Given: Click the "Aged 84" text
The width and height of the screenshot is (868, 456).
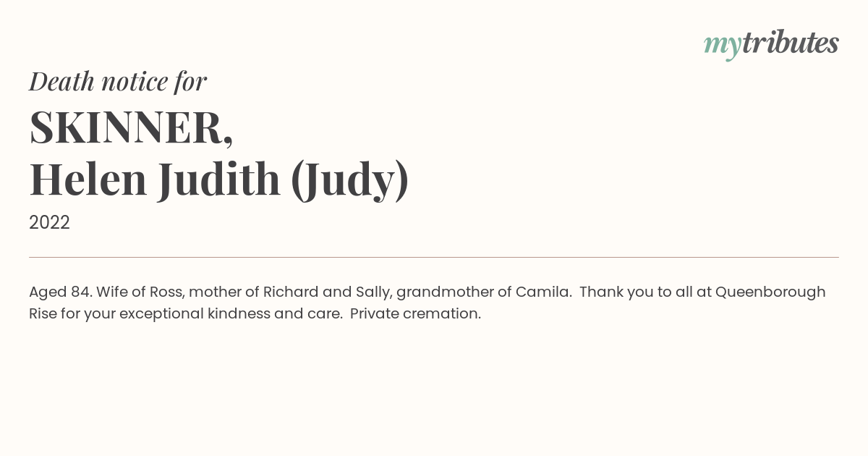Looking at the screenshot, I should [x=60, y=292].
